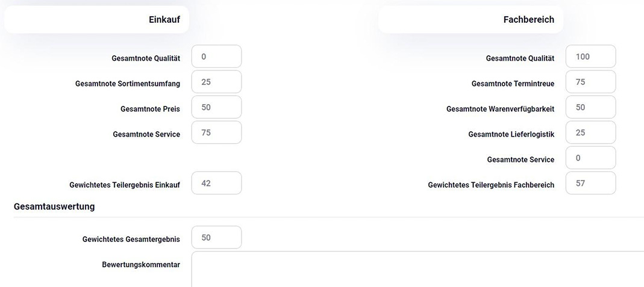
Task: Click the Fachbereich Gesamtnote Qualität field showing 100
Action: (x=590, y=57)
